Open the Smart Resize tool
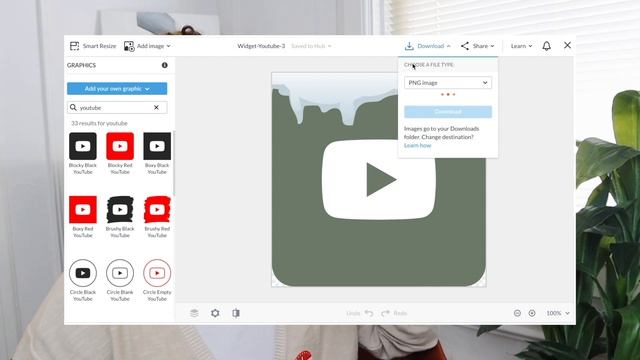 click(93, 46)
